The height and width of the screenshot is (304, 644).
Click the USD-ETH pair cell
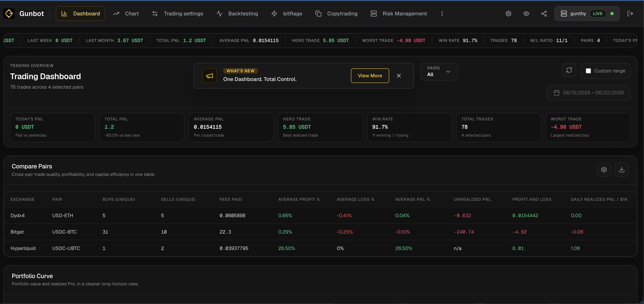click(62, 215)
